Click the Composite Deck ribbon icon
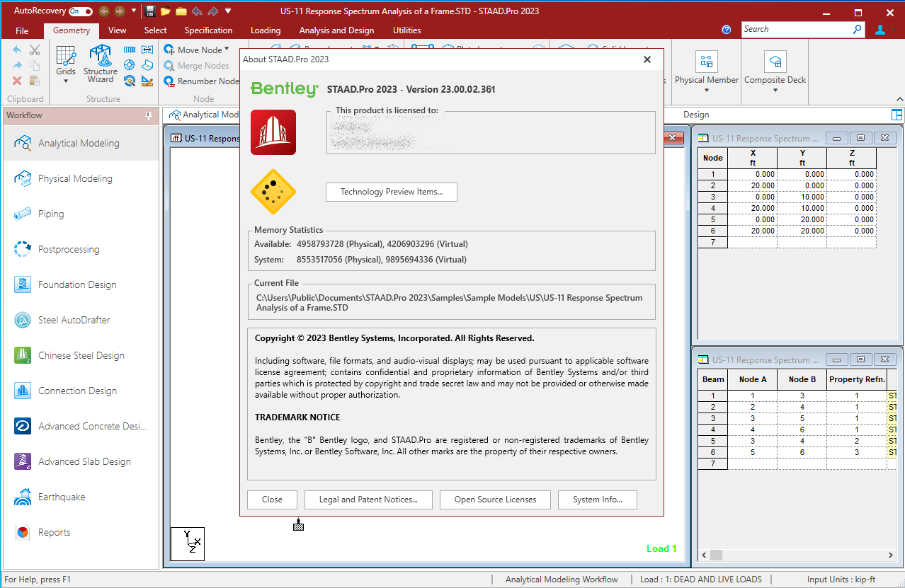 [775, 62]
